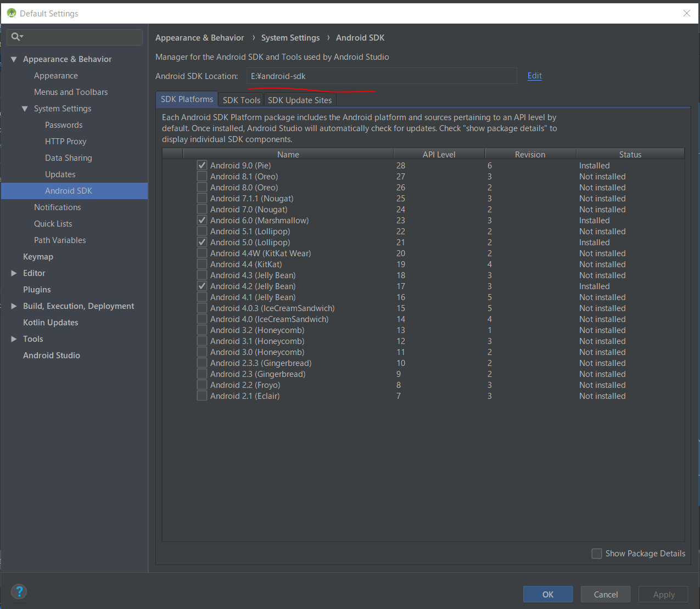700x609 pixels.
Task: Click the Android SDK Location field
Action: 382,76
